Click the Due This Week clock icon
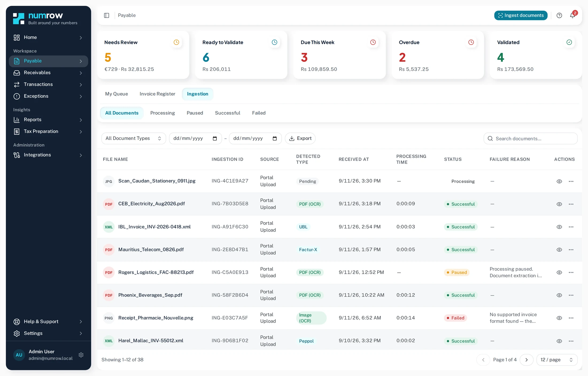Image resolution: width=588 pixels, height=376 pixels. [x=373, y=42]
